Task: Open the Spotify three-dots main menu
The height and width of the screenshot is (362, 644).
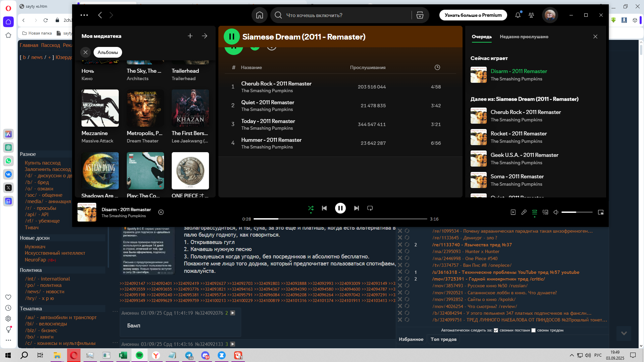Action: (x=84, y=15)
